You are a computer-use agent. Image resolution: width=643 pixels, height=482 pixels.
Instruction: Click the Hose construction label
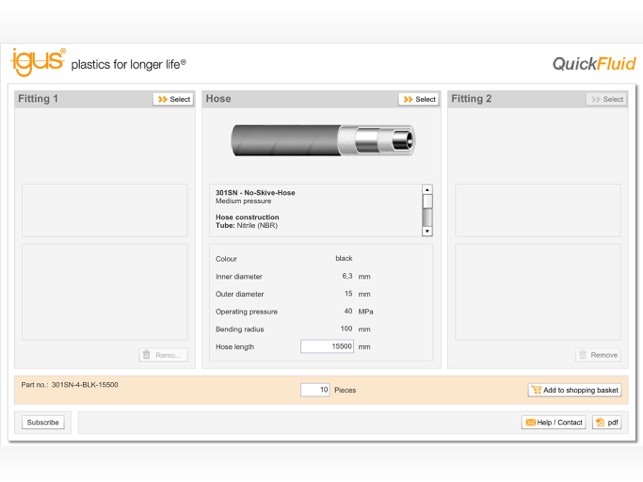[247, 217]
